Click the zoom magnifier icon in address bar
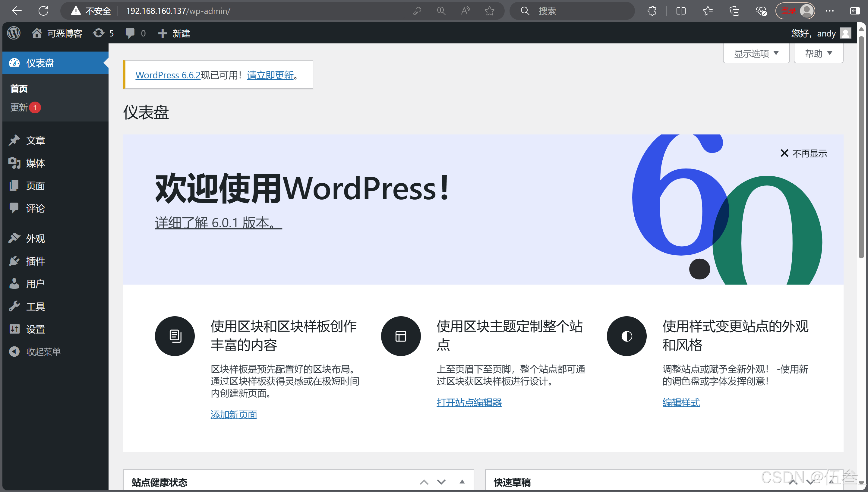The height and width of the screenshot is (492, 868). [441, 11]
